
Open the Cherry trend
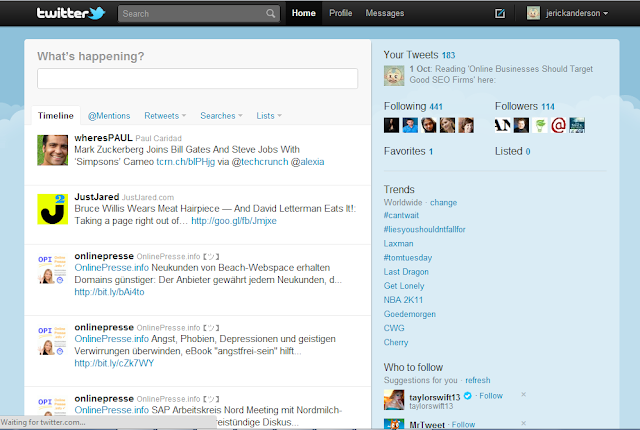(396, 342)
